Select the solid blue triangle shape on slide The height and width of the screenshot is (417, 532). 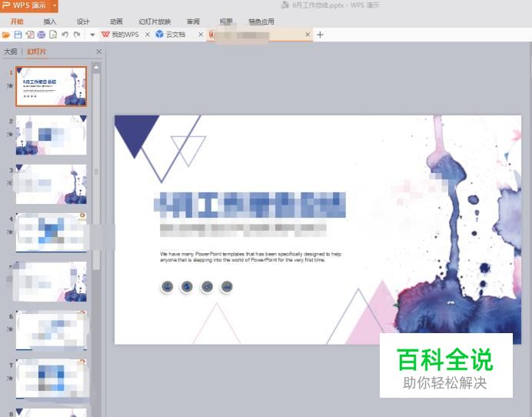coord(136,132)
